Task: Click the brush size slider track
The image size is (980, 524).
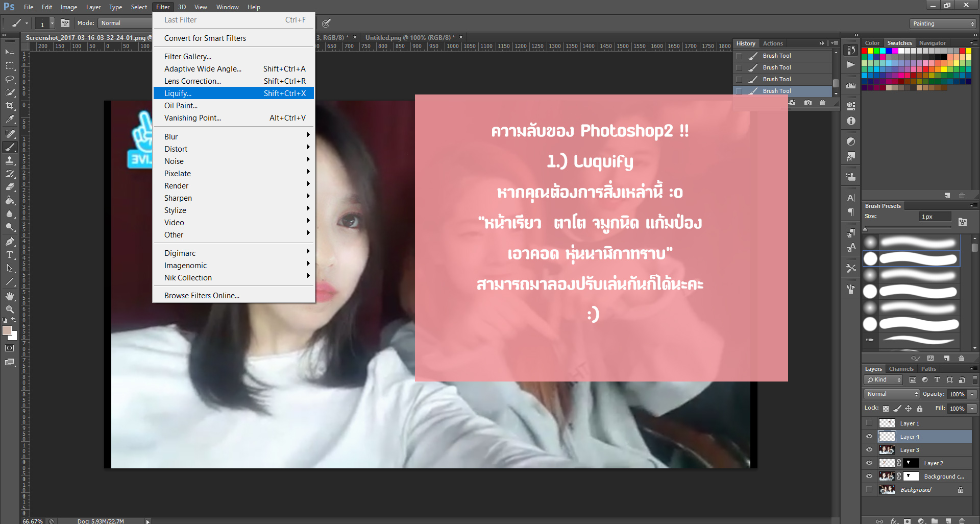Action: (x=908, y=227)
